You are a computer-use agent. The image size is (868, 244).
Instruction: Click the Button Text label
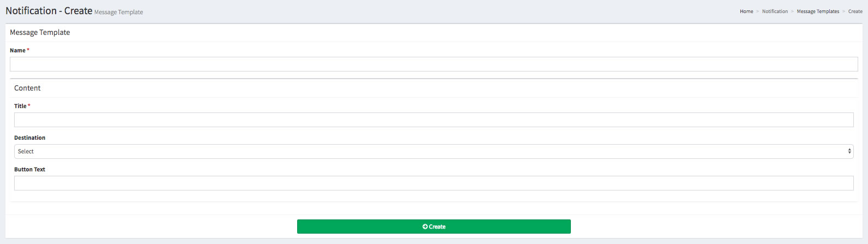pos(29,170)
